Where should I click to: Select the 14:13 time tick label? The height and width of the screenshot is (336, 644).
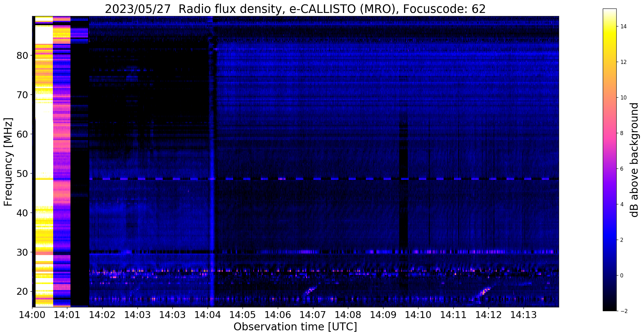[524, 315]
